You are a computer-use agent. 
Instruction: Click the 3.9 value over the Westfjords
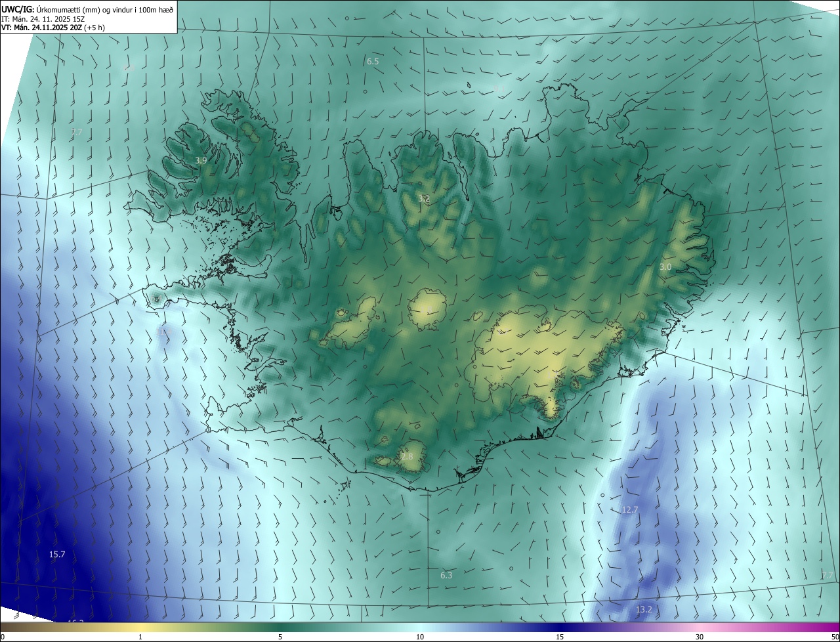(x=201, y=160)
